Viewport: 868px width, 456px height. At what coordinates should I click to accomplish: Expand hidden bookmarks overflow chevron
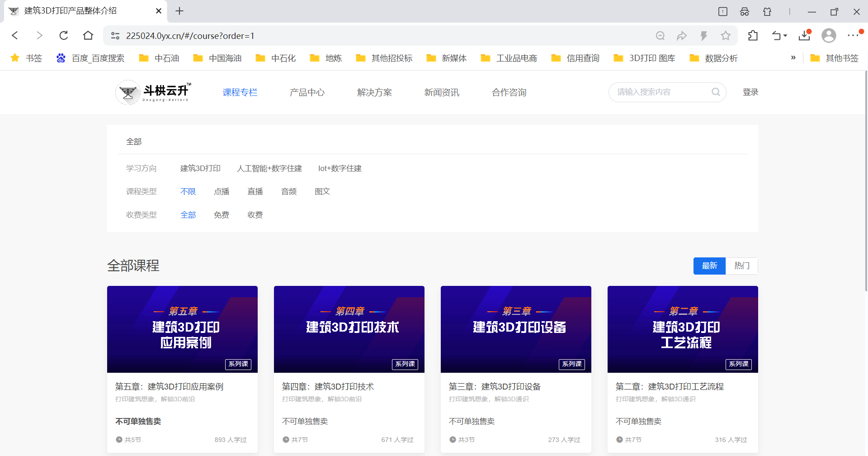click(x=793, y=58)
